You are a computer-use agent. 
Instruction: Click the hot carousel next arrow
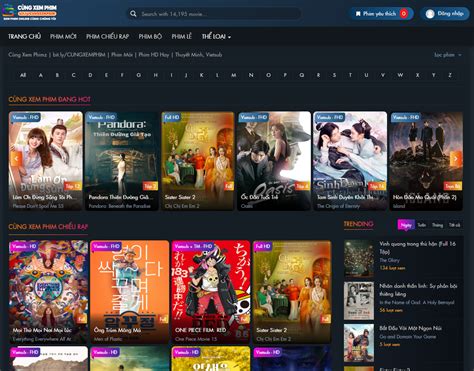(x=456, y=159)
